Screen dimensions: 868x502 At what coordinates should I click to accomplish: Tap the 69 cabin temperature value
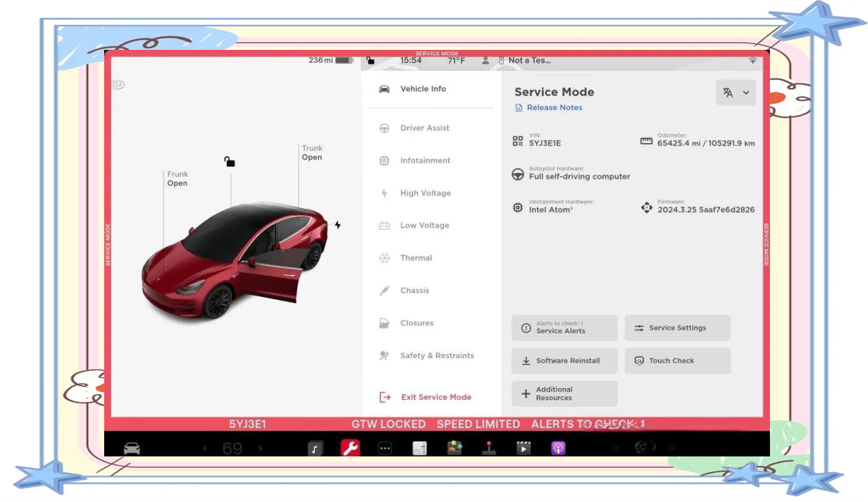point(232,449)
